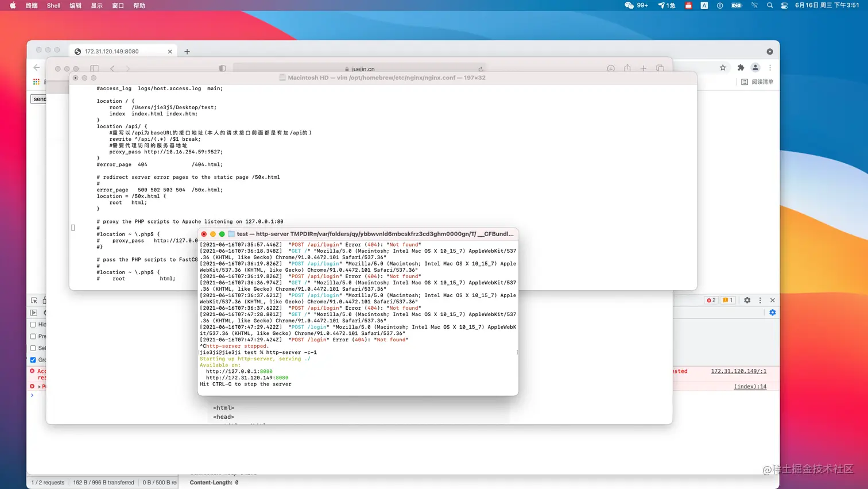
Task: Open Chrome's tab search dropdown arrow
Action: pyautogui.click(x=770, y=51)
